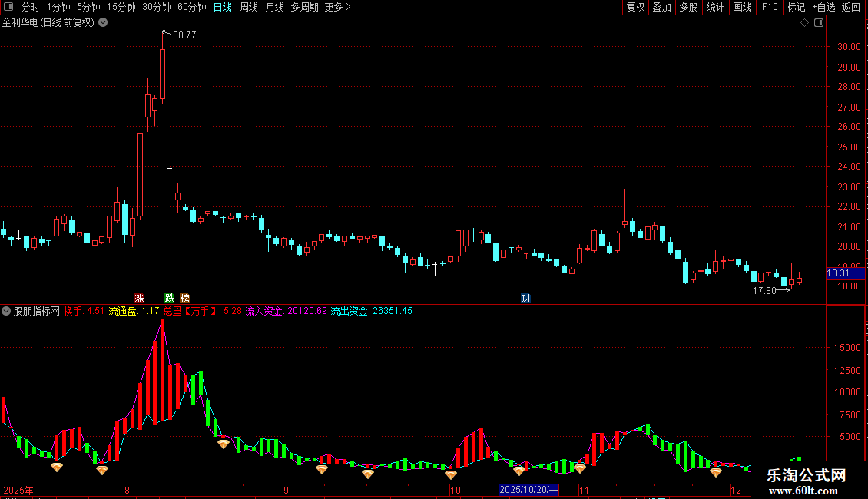This screenshot has height=499, width=868.
Task: Open the 多股 multi-stock view
Action: click(689, 7)
